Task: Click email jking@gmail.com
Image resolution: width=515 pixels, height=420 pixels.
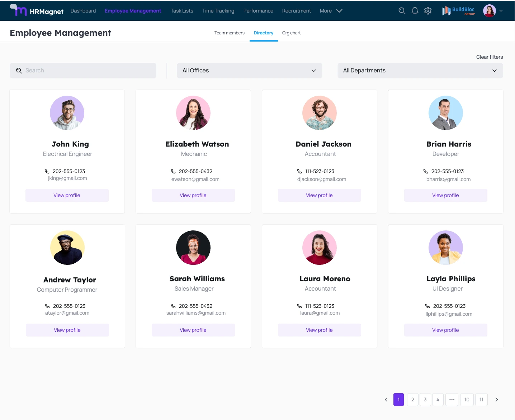Action: coord(67,178)
